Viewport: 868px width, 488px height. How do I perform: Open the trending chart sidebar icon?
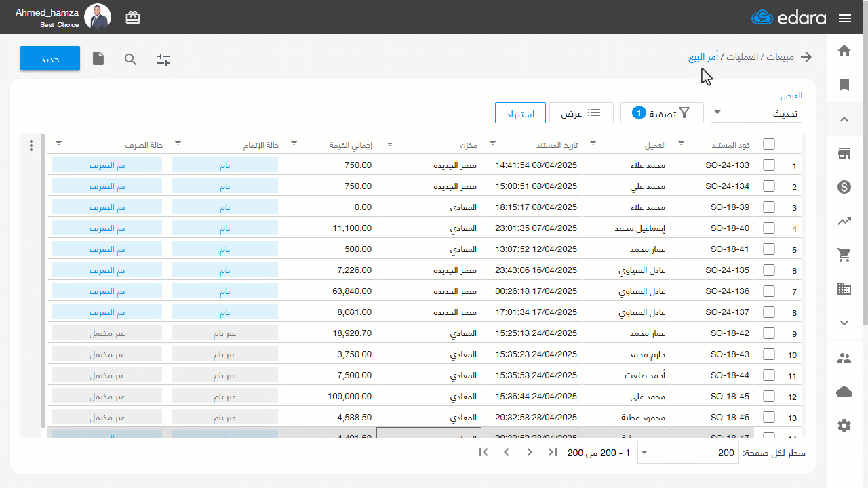click(844, 221)
